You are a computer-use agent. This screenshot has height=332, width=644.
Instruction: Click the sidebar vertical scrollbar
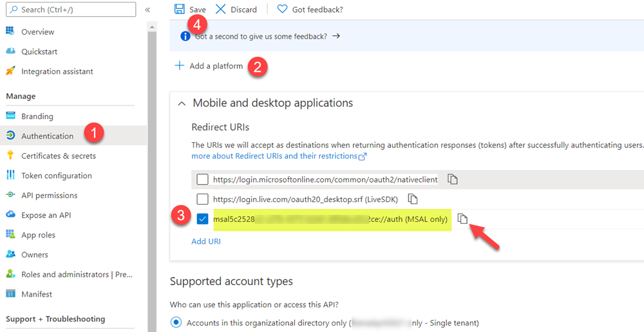pos(152,181)
